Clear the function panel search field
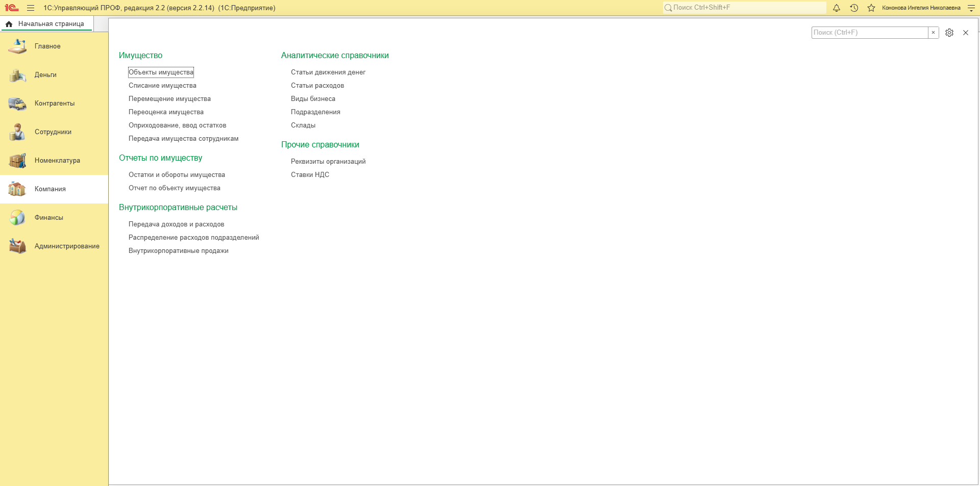980x486 pixels. pyautogui.click(x=933, y=33)
